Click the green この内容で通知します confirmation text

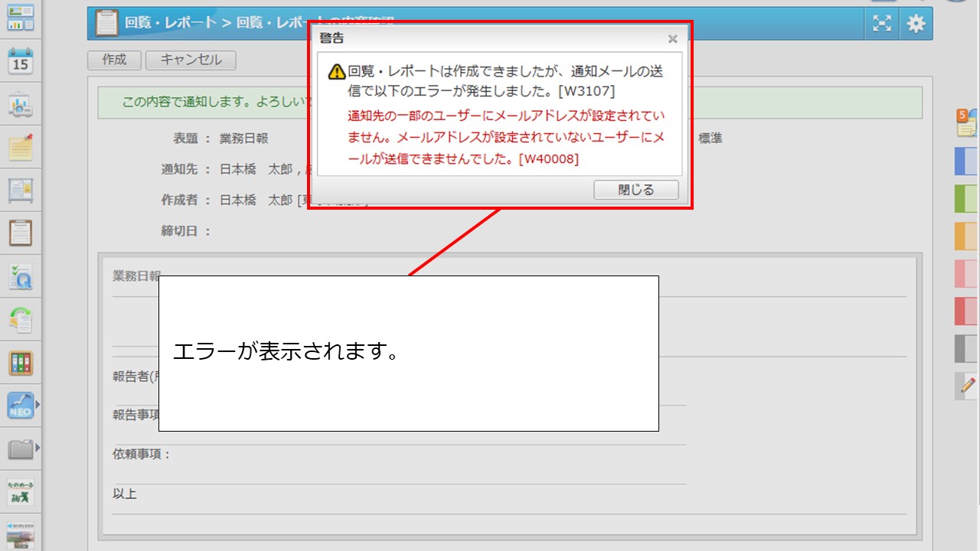tap(215, 102)
